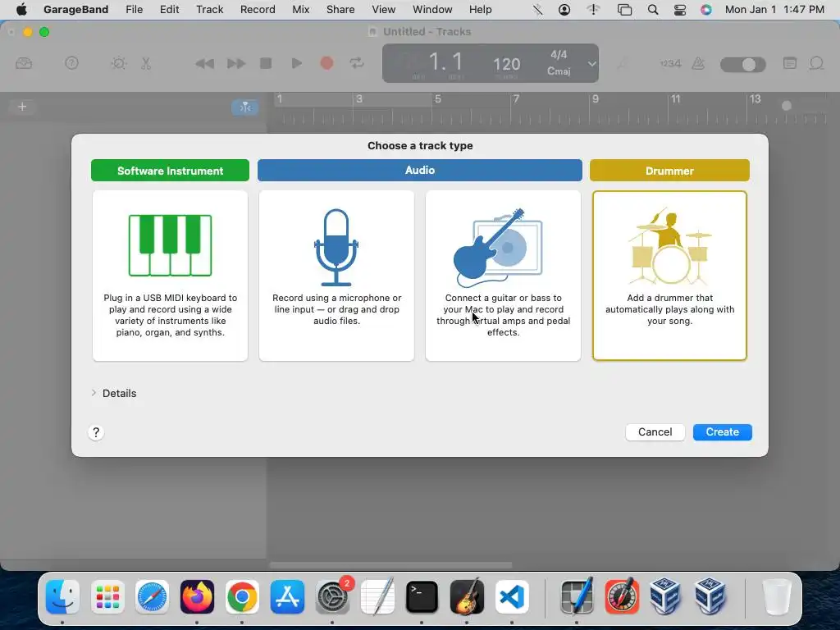
Task: Click the Rewind transport button
Action: click(x=204, y=64)
